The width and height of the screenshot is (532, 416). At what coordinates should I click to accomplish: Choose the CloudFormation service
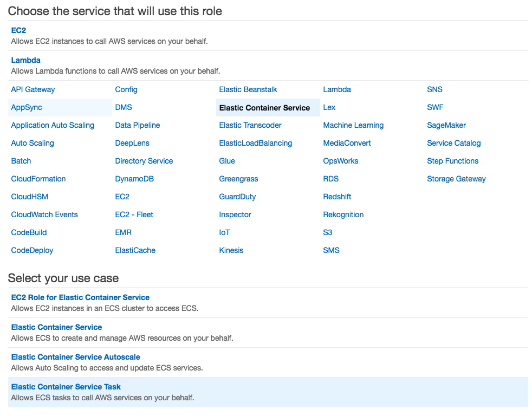point(38,179)
